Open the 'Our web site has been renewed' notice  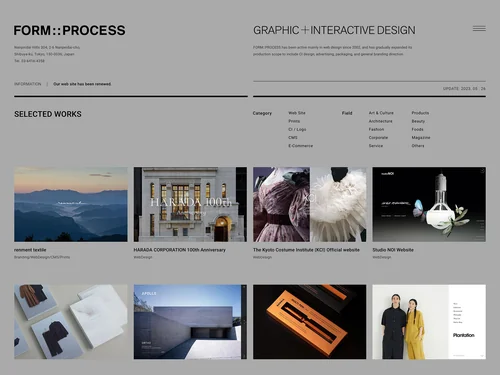click(x=82, y=84)
